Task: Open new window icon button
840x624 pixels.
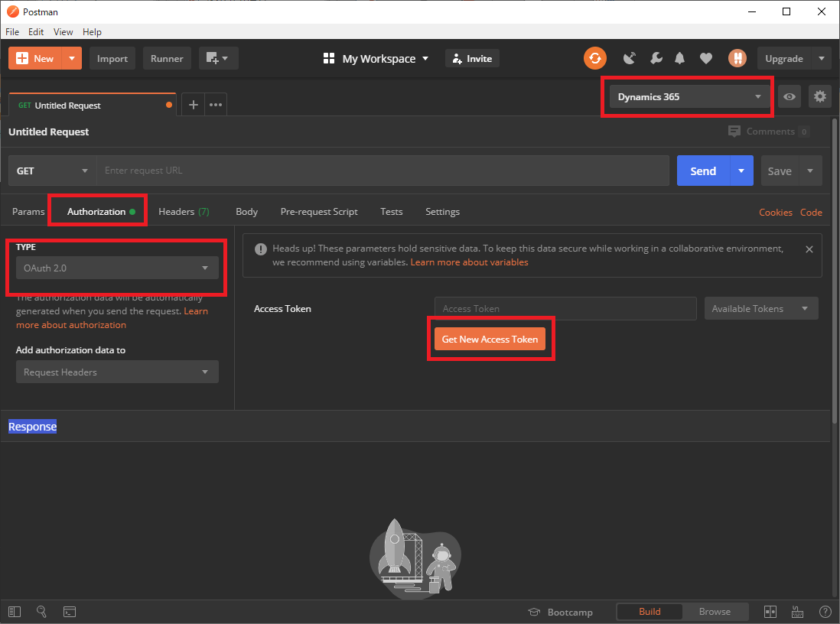Action: click(219, 58)
